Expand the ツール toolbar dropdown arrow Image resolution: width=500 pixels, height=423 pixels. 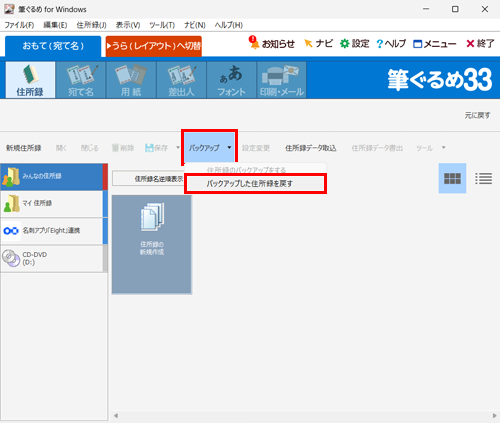coord(443,148)
